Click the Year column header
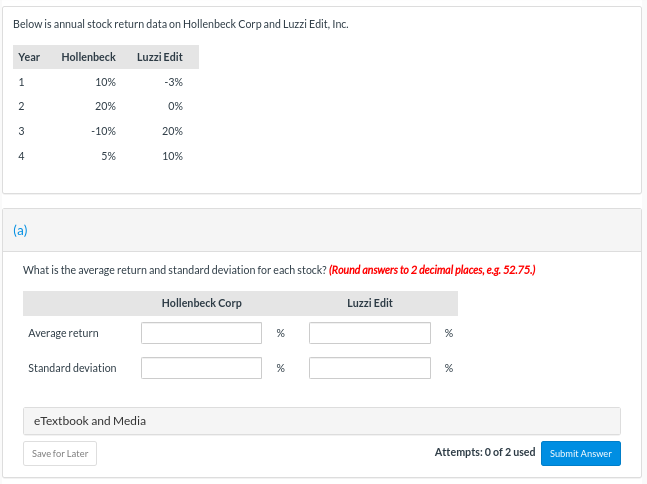The height and width of the screenshot is (484, 647). 29,57
